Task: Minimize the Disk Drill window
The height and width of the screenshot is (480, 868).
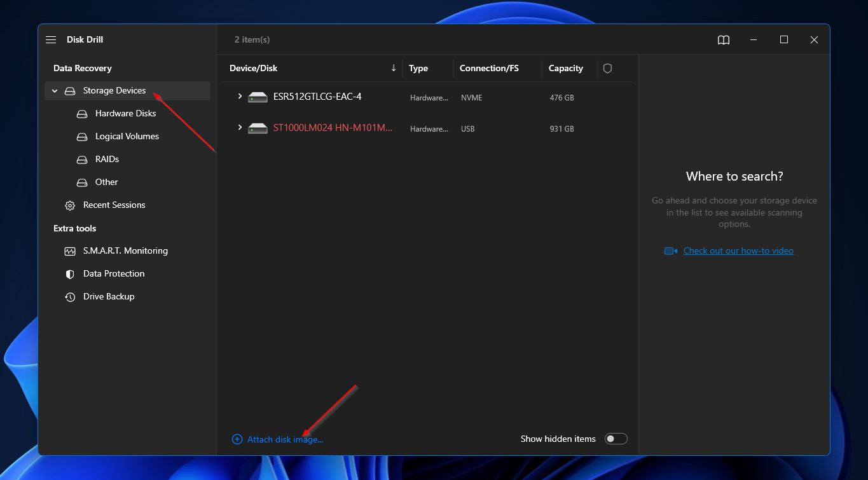Action: tap(754, 39)
